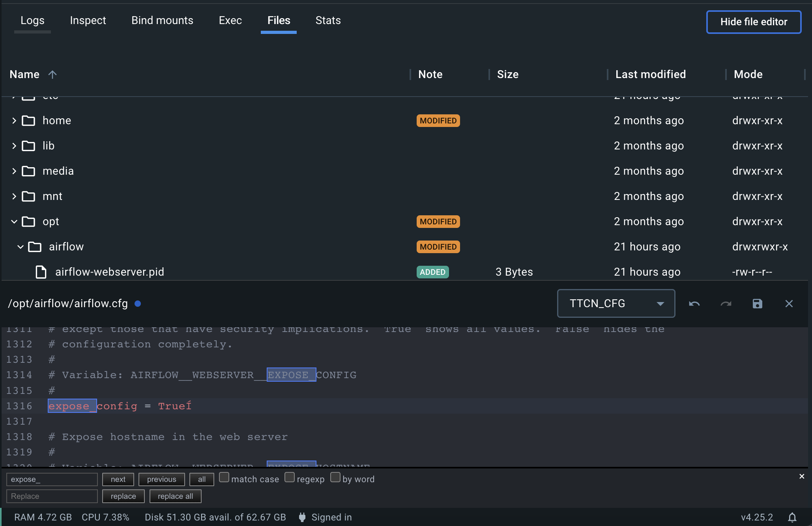Sort by Last modified column header
The image size is (812, 526).
point(650,74)
